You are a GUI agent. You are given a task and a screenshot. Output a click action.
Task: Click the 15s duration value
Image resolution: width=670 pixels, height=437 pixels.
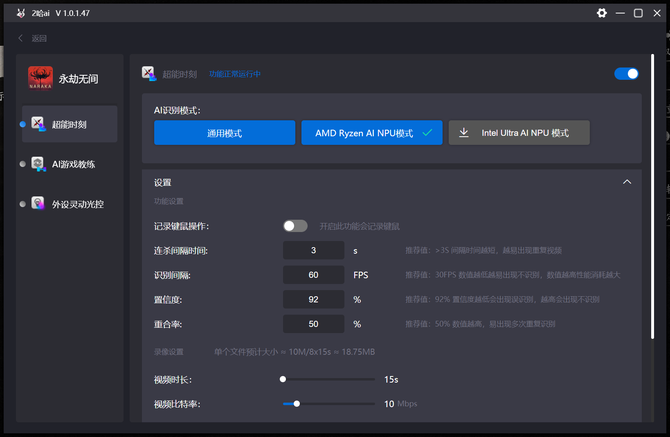[391, 379]
